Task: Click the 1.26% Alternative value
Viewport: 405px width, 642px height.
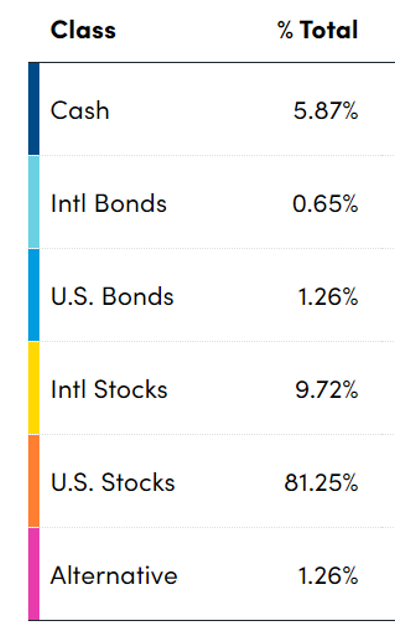Action: [328, 576]
